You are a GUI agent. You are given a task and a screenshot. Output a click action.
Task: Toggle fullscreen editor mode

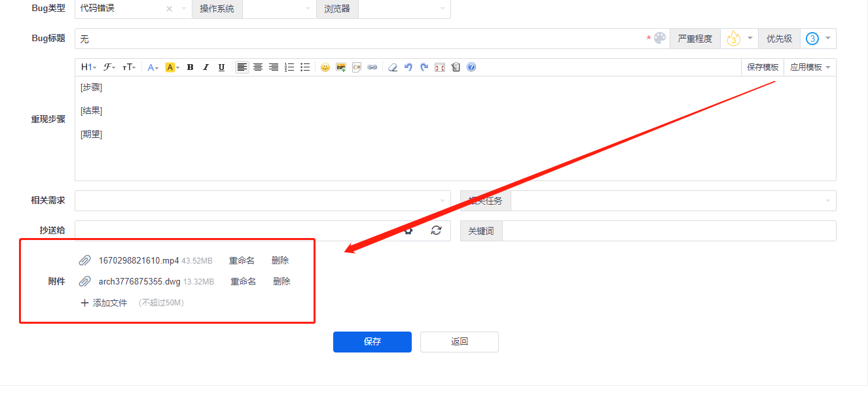coord(440,67)
